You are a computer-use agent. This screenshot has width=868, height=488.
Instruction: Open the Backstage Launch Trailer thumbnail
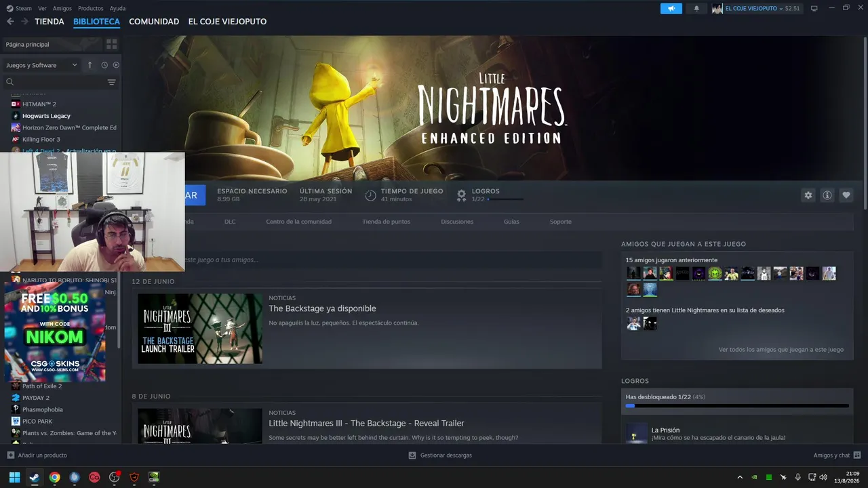coord(200,329)
